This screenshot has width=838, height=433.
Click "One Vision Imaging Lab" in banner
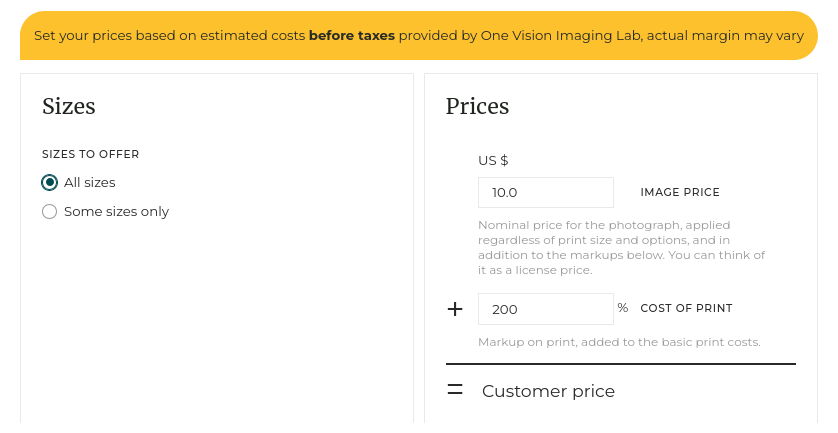click(565, 35)
